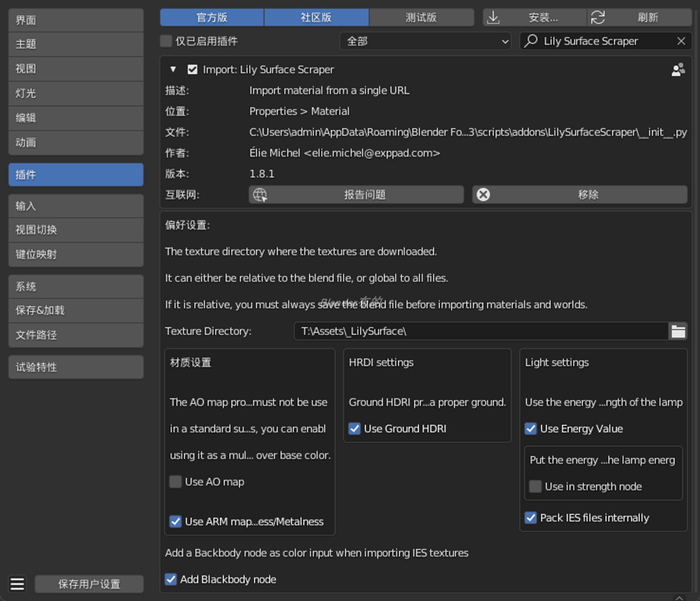The width and height of the screenshot is (700, 601).
Task: Toggle the 测试版 filter tab
Action: point(421,18)
